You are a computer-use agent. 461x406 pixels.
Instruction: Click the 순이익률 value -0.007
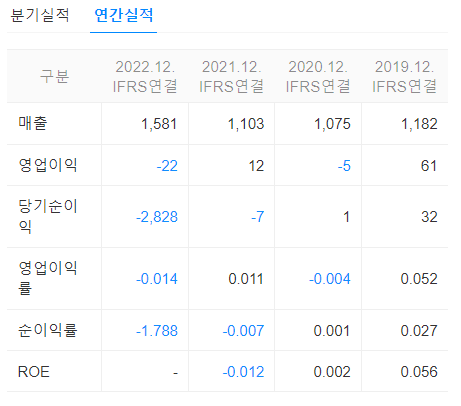(243, 331)
